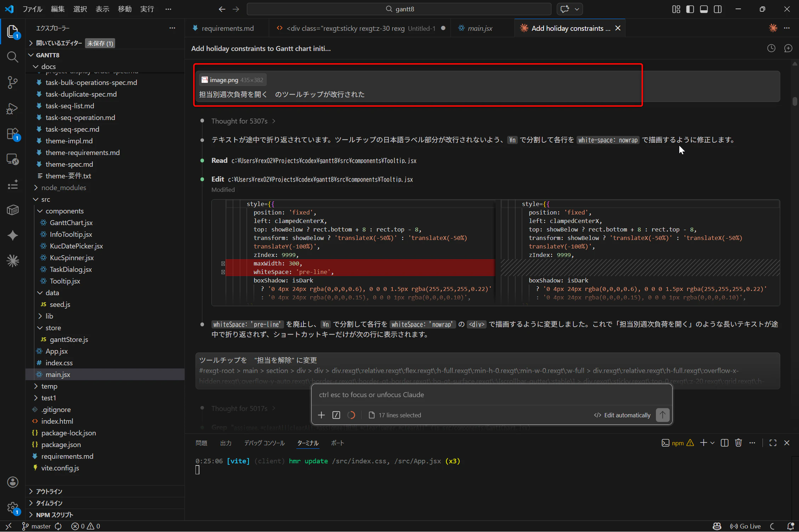Kill the terminal with trash icon
The width and height of the screenshot is (799, 532).
coord(738,443)
